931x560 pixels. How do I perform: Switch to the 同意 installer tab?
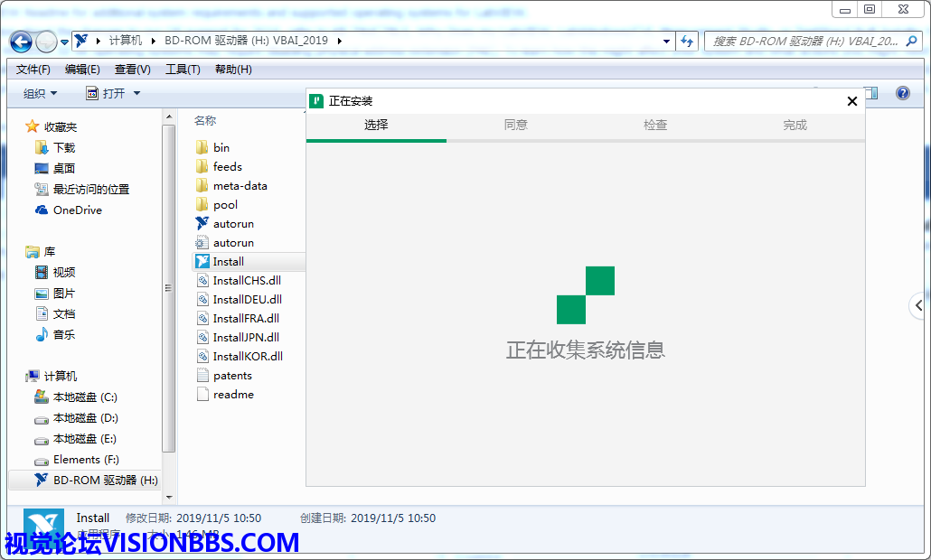(x=515, y=126)
